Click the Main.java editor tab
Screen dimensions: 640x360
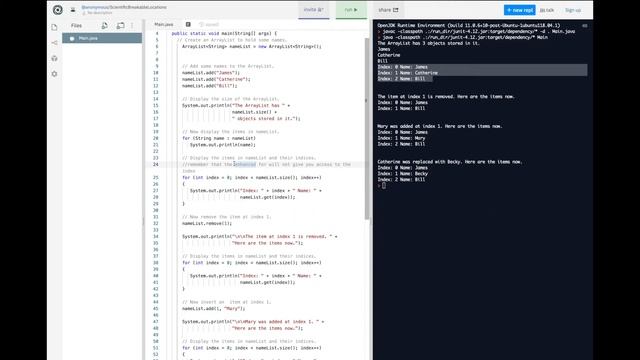point(164,24)
